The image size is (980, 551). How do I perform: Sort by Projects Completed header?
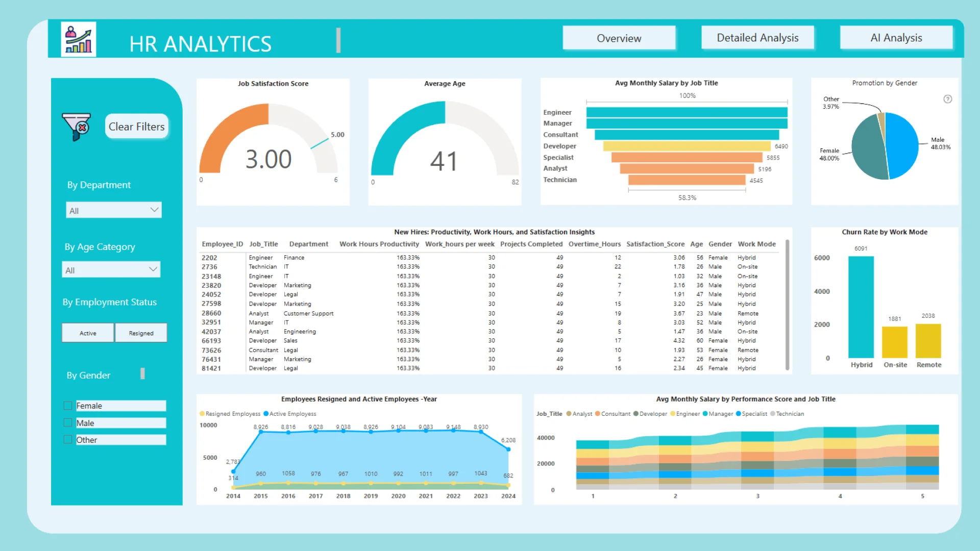(531, 244)
